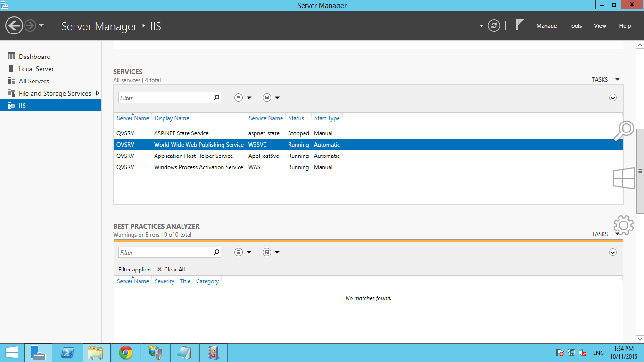Click the Dashboard icon
The height and width of the screenshot is (362, 644).
pos(11,57)
